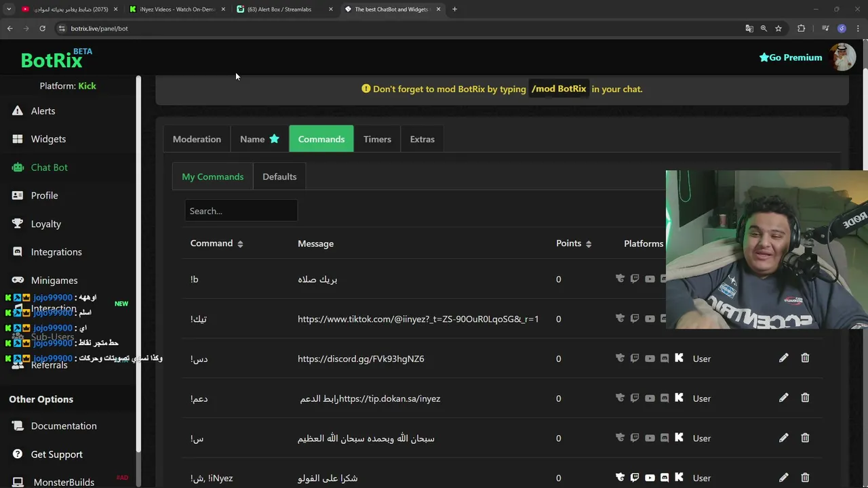The height and width of the screenshot is (488, 868).
Task: Bookmark this page with star icon
Action: tap(778, 28)
